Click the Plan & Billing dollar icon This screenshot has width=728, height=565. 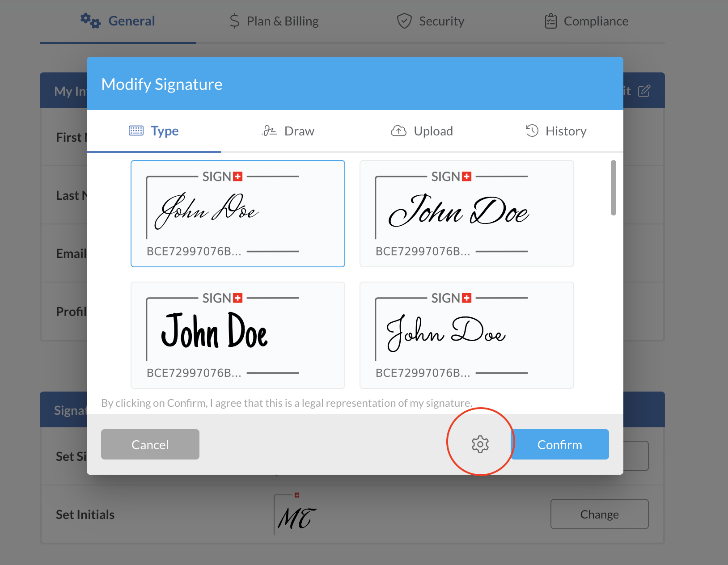point(234,21)
